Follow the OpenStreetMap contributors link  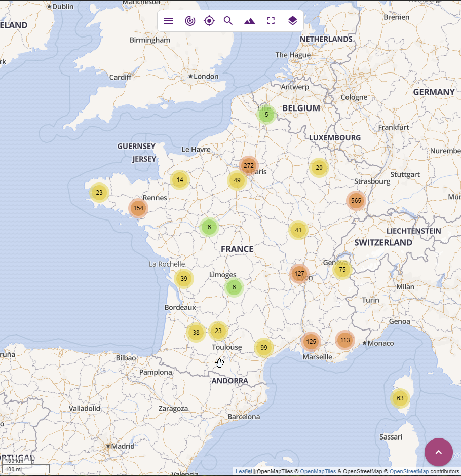coord(409,471)
